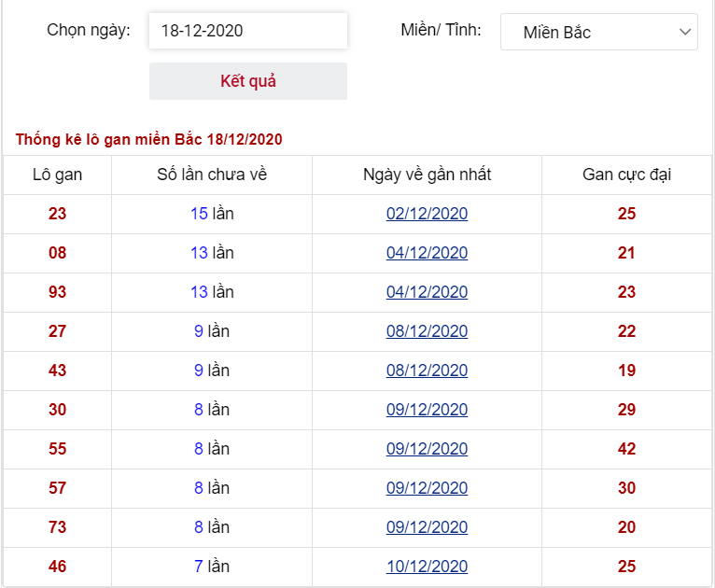
Task: Click lô number 23 in first row
Action: (x=58, y=214)
